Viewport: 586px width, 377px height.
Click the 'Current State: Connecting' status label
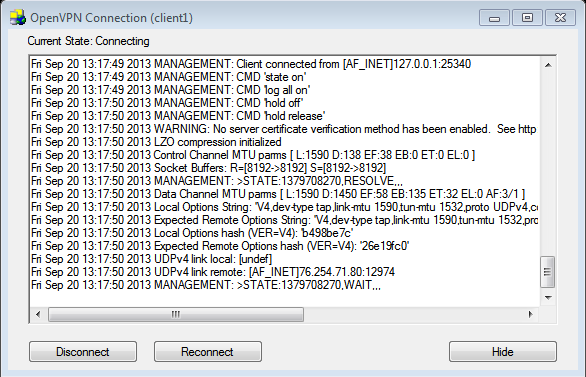pos(89,41)
